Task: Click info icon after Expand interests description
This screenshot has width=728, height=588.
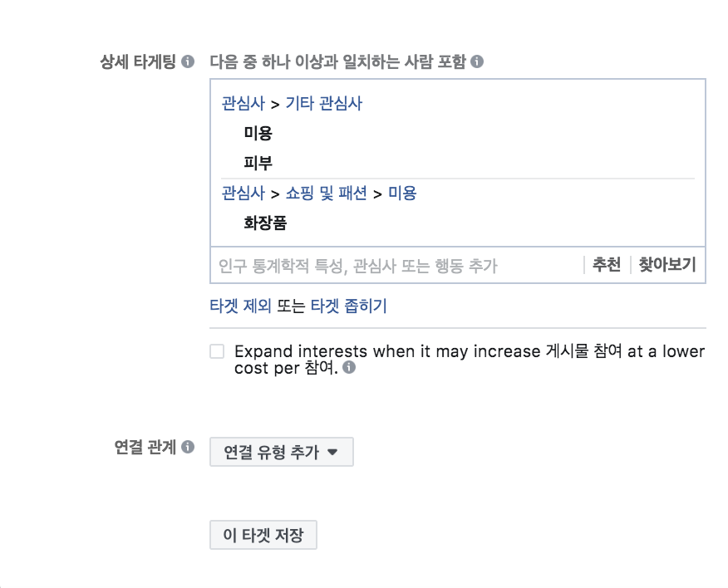Action: coord(349,368)
